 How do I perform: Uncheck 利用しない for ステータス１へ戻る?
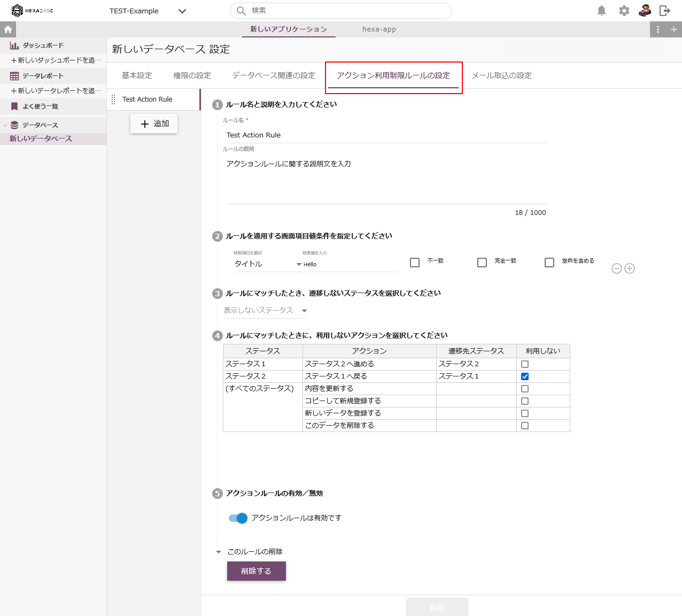point(524,376)
